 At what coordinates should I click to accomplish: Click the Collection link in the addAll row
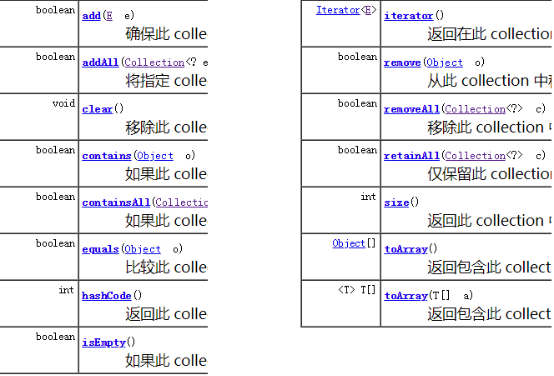(154, 63)
